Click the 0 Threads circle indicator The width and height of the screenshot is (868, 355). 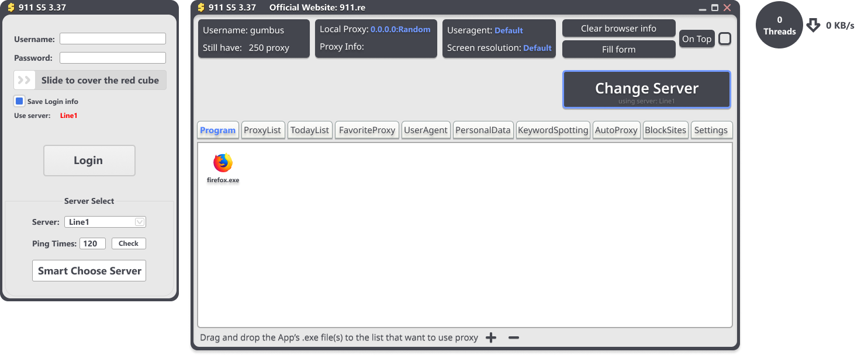(x=779, y=25)
